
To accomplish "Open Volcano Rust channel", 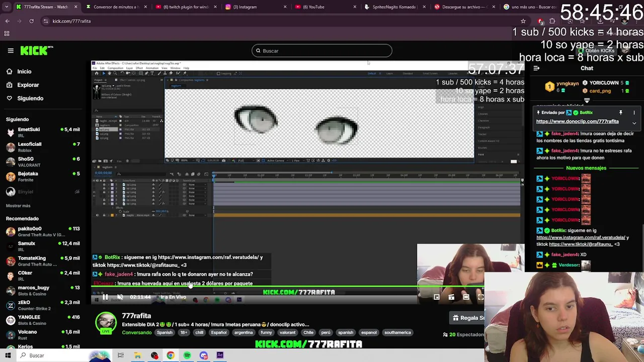I will point(43,335).
